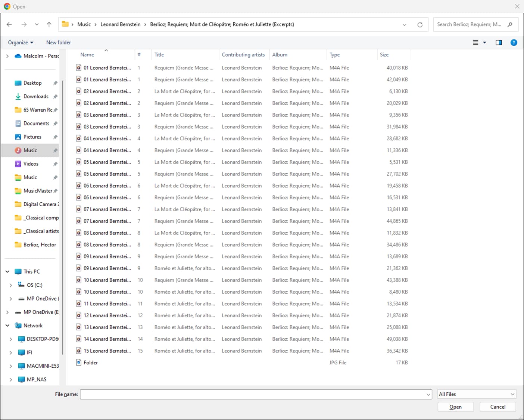
Task: Expand the MP OneDrive (E:) drive
Action: click(7, 312)
